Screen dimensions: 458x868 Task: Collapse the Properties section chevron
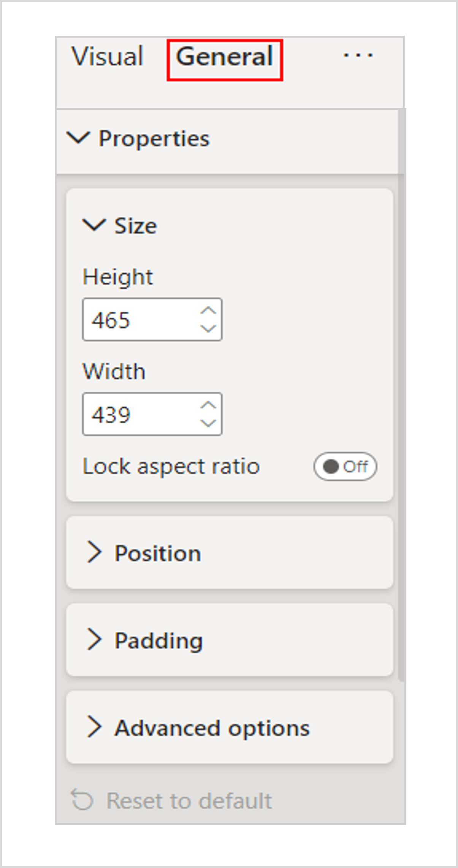pos(78,138)
